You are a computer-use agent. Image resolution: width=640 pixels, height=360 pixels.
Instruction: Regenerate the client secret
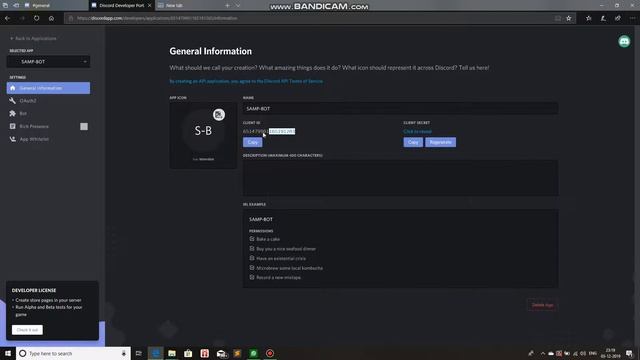(440, 142)
